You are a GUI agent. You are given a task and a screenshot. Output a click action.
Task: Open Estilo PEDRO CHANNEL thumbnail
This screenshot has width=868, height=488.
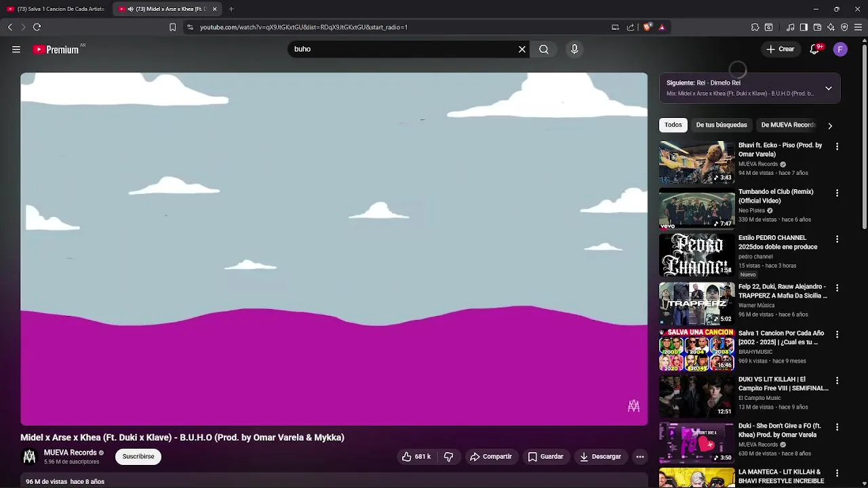[696, 255]
